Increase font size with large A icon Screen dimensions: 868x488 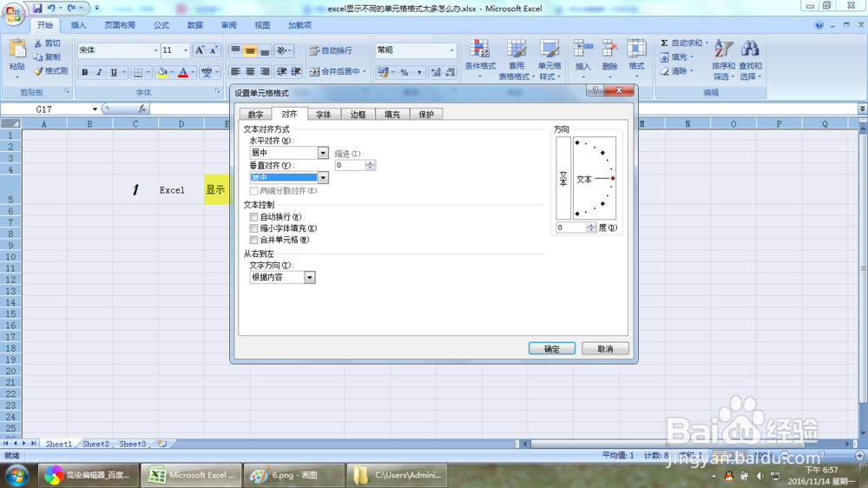tap(200, 50)
